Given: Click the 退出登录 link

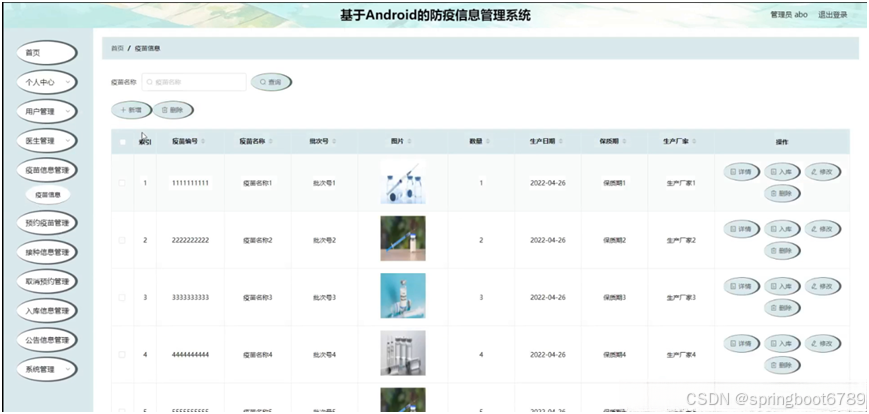Looking at the screenshot, I should click(832, 15).
